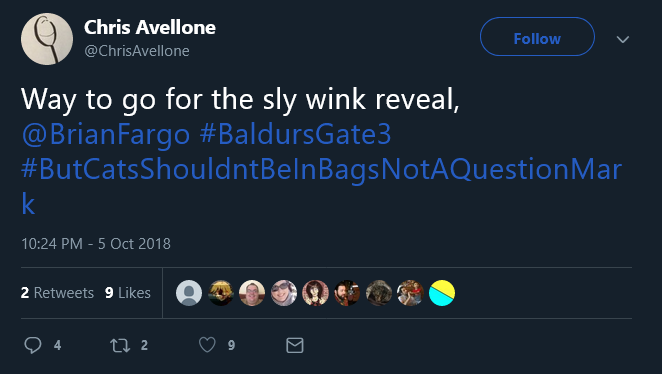View the 9 Likes list
Viewport: 662px width, 374px height.
pyautogui.click(x=128, y=293)
